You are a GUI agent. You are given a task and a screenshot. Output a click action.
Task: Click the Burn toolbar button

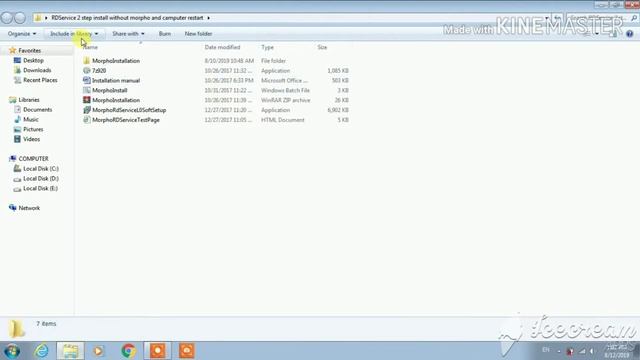[165, 34]
